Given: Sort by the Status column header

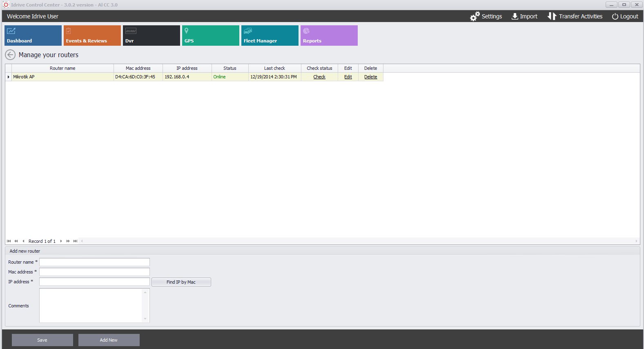Looking at the screenshot, I should click(230, 68).
